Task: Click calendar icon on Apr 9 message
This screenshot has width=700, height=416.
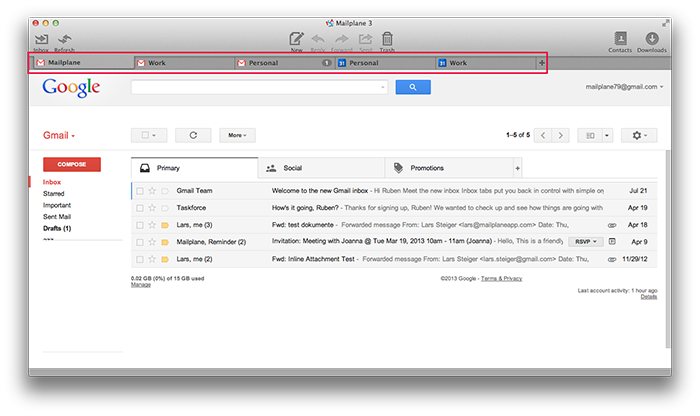Action: pyautogui.click(x=612, y=241)
